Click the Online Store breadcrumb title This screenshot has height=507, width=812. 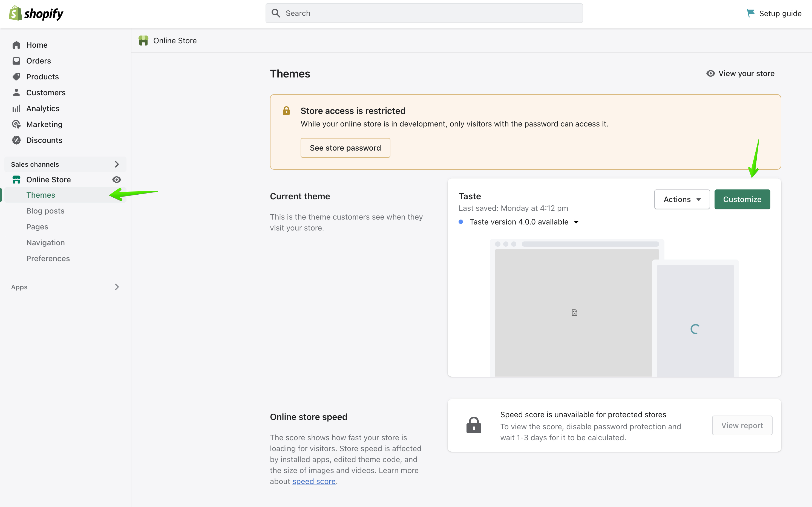click(175, 41)
